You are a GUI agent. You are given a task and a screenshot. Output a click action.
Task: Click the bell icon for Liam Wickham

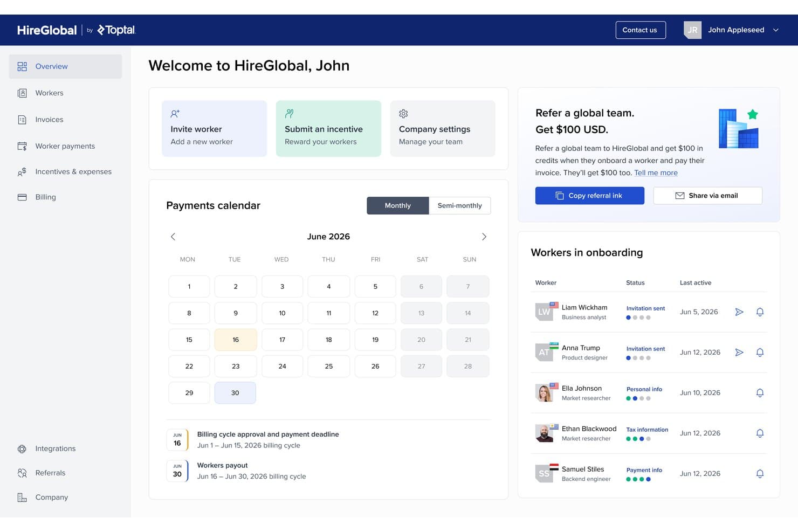pos(760,312)
